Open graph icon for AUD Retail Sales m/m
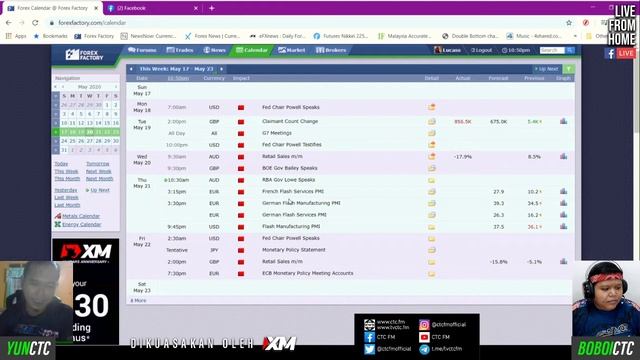Viewport: 640px width, 360px height. (563, 156)
